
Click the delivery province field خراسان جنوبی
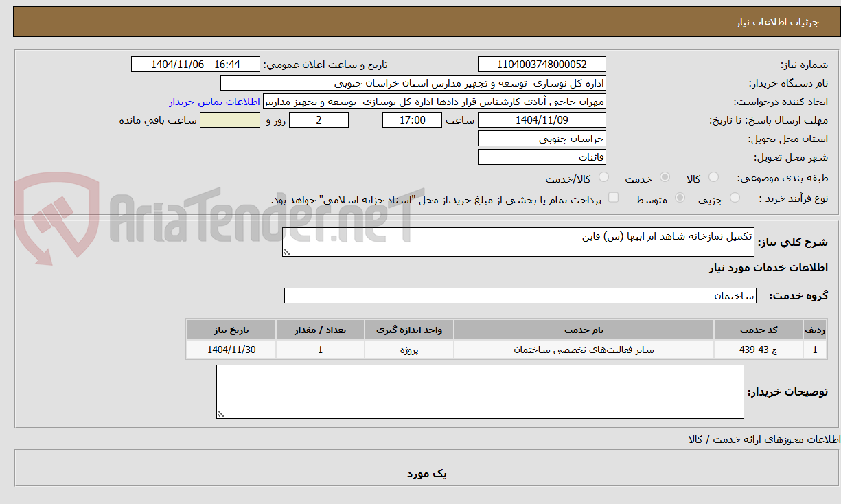click(x=542, y=139)
